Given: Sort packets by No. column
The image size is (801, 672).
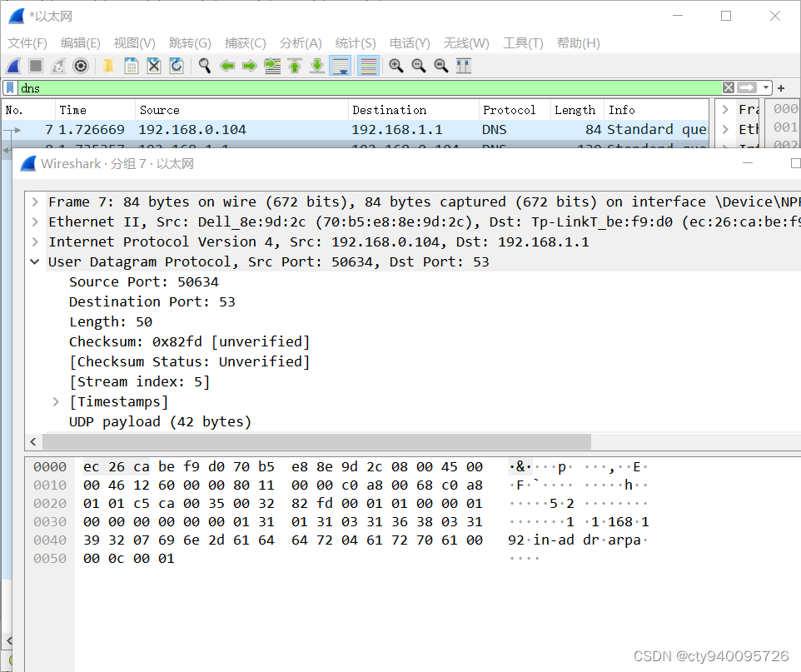Looking at the screenshot, I should [28, 110].
